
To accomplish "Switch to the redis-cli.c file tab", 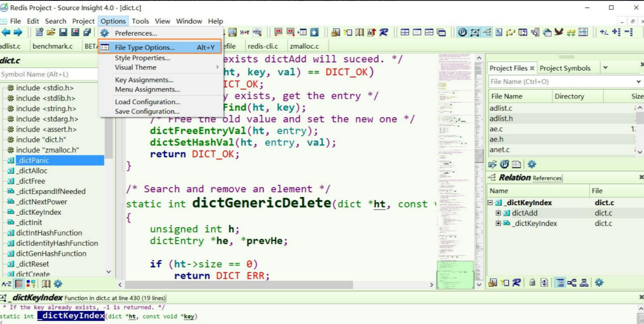I will (263, 46).
